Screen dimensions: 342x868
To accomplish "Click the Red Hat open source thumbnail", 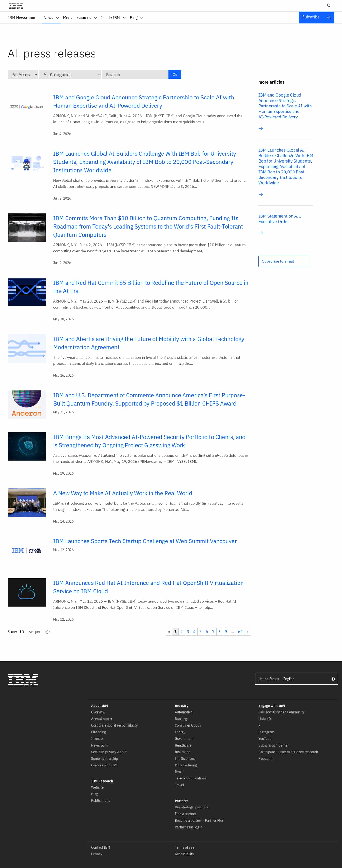I will (27, 292).
